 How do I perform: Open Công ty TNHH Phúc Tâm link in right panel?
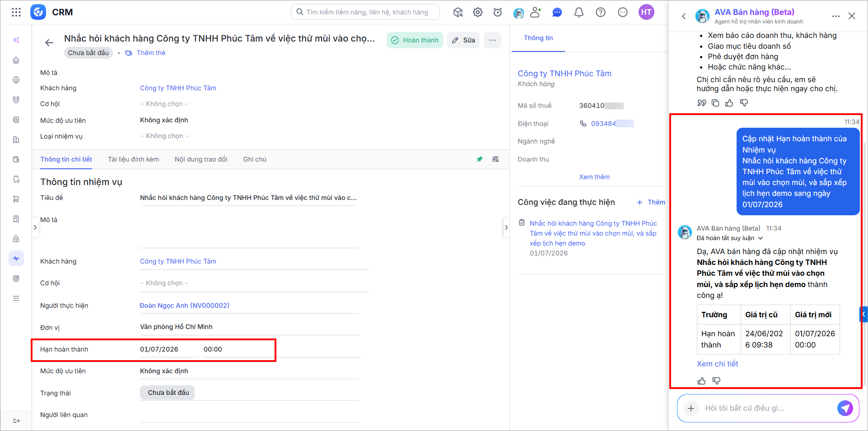click(565, 74)
